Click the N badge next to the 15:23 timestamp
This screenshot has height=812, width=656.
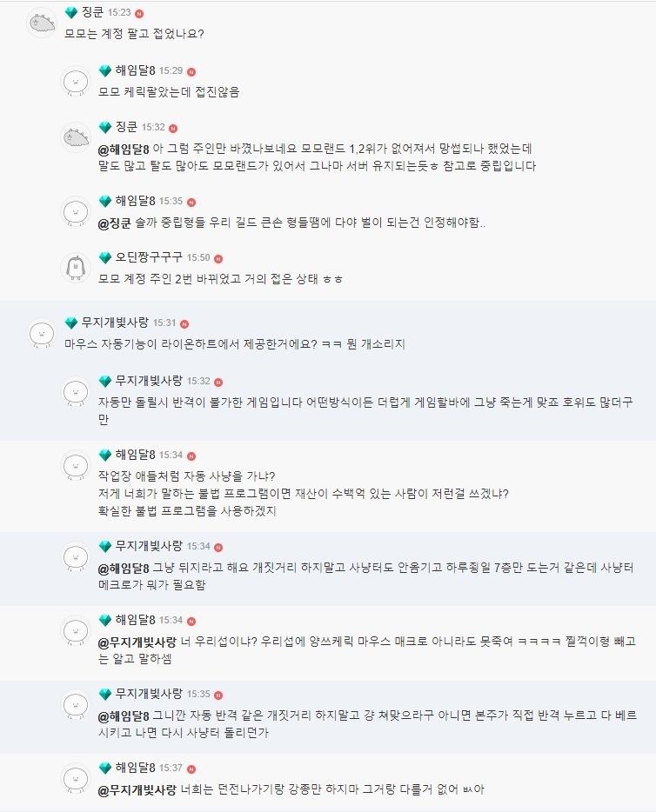pyautogui.click(x=139, y=14)
